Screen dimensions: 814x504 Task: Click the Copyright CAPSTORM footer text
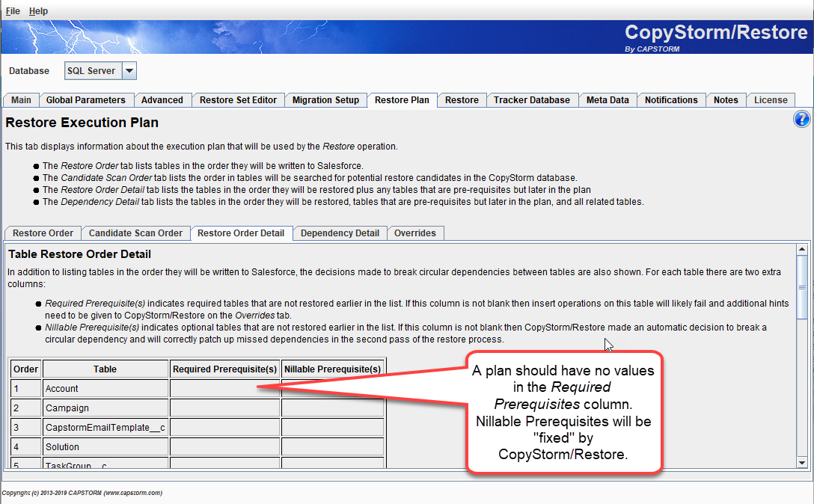(x=82, y=493)
